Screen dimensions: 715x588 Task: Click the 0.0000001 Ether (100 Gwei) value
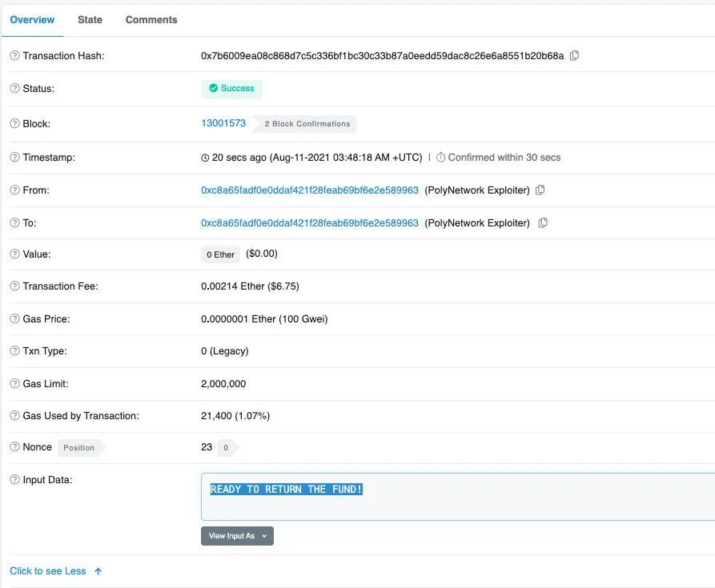tap(264, 319)
